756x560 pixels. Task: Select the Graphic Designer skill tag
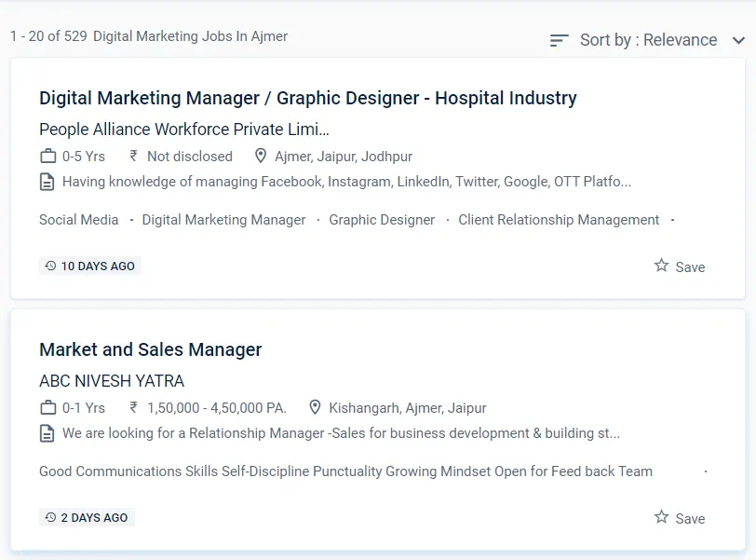pyautogui.click(x=382, y=220)
